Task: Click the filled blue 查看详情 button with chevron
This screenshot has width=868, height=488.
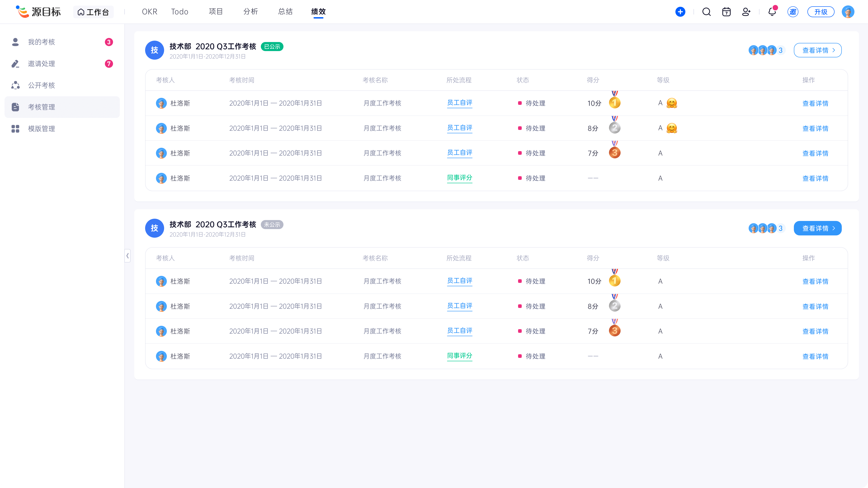Action: [x=817, y=228]
